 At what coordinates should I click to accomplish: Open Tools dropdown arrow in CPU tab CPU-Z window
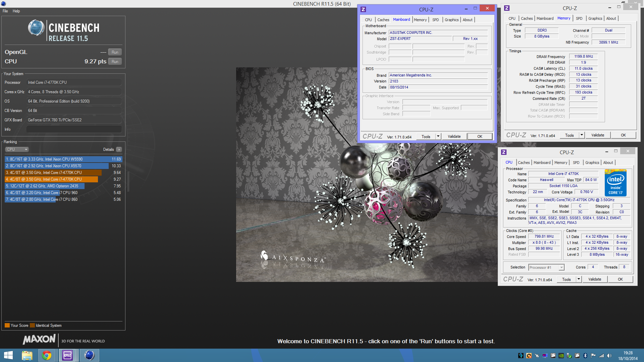pos(579,279)
